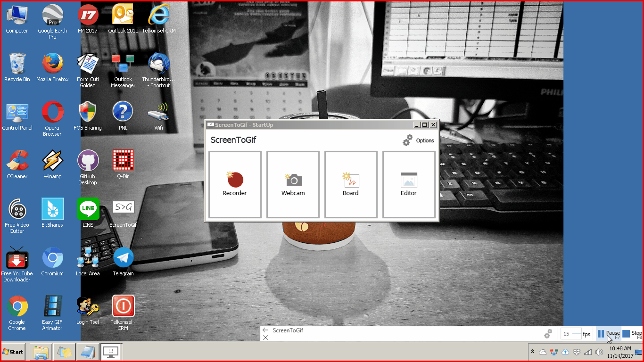
Task: Open the Board recorder
Action: tap(351, 185)
